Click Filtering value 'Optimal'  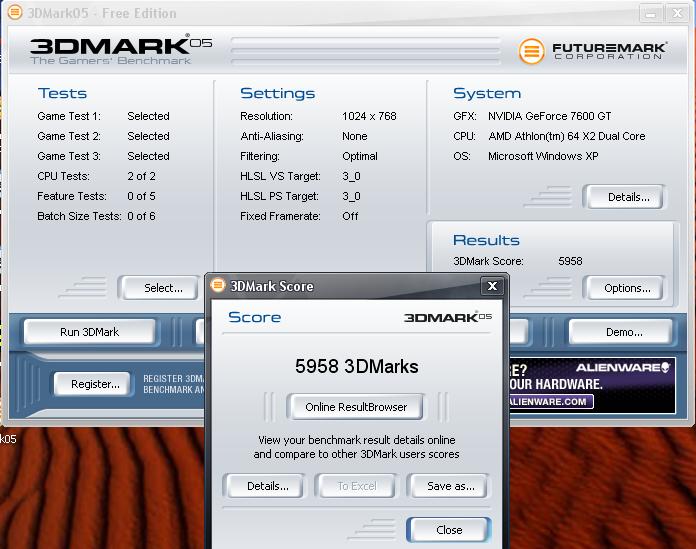point(360,156)
